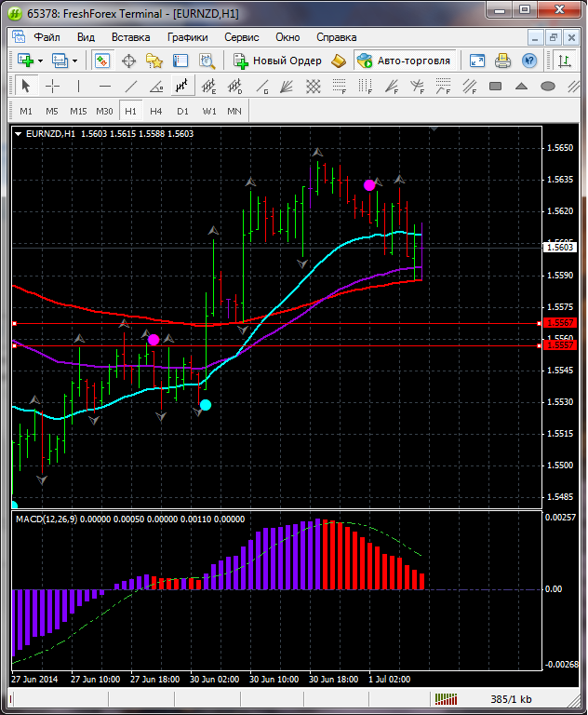Pick the Horizontal Line drawing tool
Screen dimensions: 588x715
[105, 86]
